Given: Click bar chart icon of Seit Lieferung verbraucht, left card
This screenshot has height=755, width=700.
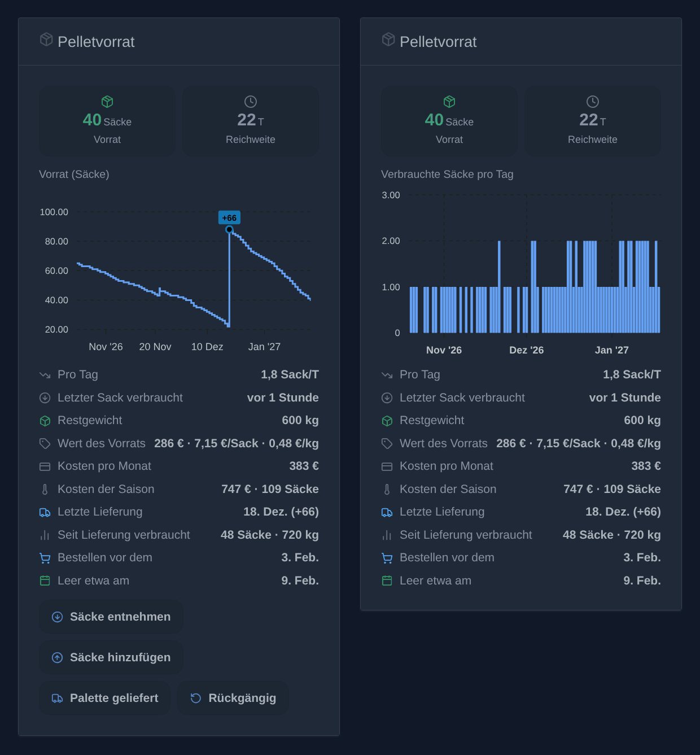Looking at the screenshot, I should 45,535.
